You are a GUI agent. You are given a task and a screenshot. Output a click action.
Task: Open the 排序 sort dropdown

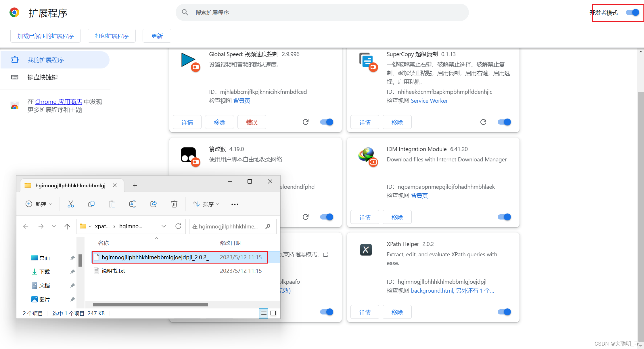pyautogui.click(x=206, y=204)
